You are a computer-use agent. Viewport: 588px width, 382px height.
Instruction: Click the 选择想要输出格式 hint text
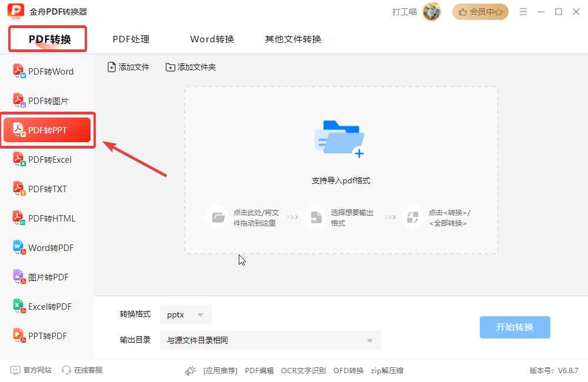pos(352,218)
